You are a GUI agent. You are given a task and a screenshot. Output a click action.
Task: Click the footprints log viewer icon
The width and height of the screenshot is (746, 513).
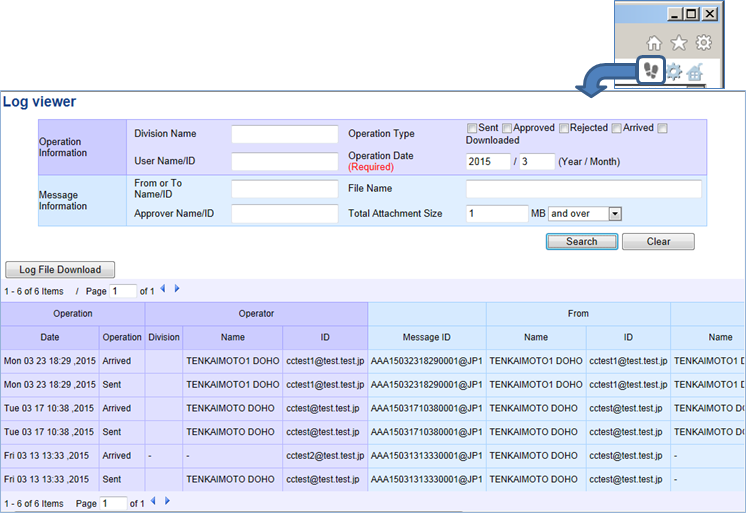(x=651, y=71)
